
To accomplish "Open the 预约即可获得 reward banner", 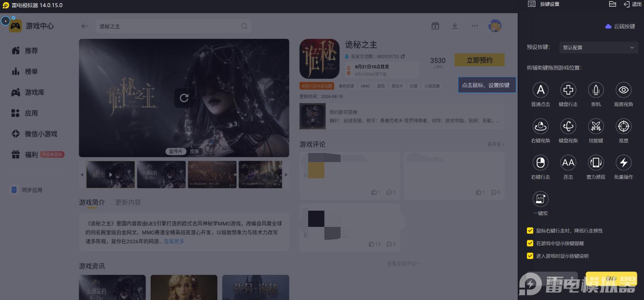I will [402, 117].
